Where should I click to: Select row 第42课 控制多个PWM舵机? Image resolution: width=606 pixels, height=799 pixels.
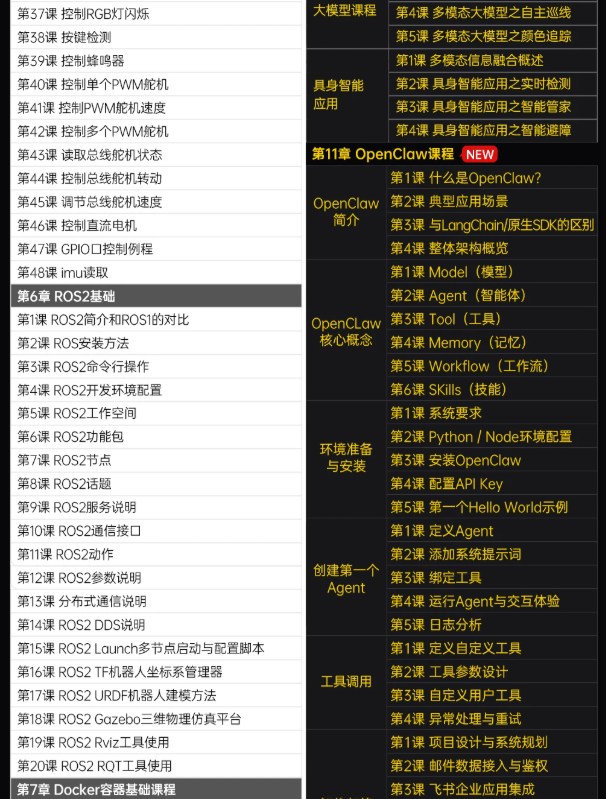point(156,131)
